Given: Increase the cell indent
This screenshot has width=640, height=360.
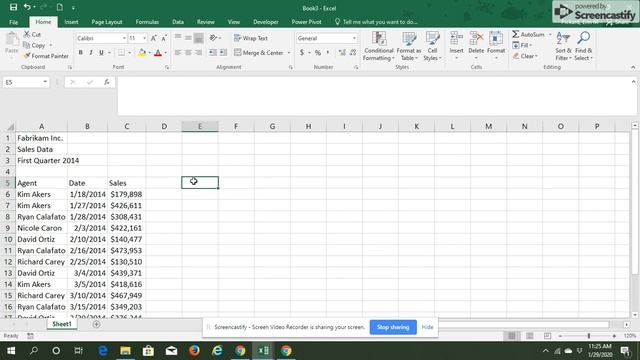Looking at the screenshot, I should (x=223, y=53).
